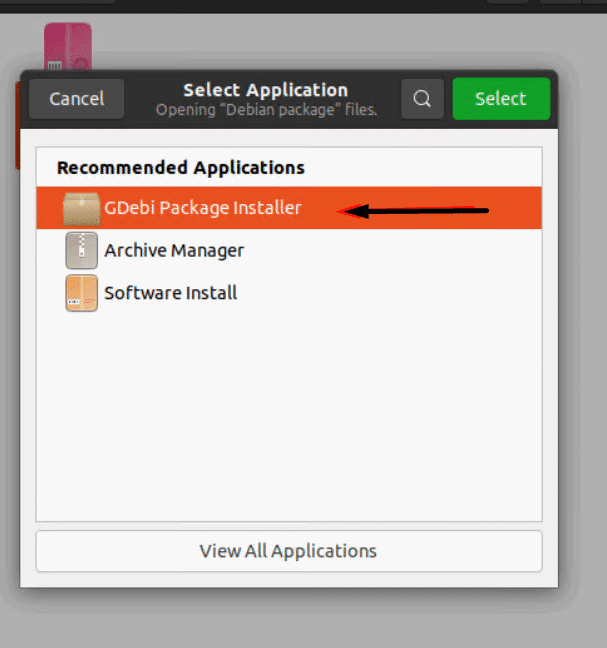Cancel the Select Application dialog
607x648 pixels.
(x=76, y=99)
